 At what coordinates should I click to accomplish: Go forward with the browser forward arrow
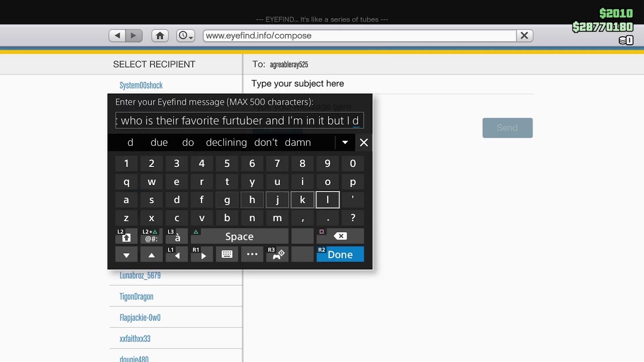tap(134, 36)
